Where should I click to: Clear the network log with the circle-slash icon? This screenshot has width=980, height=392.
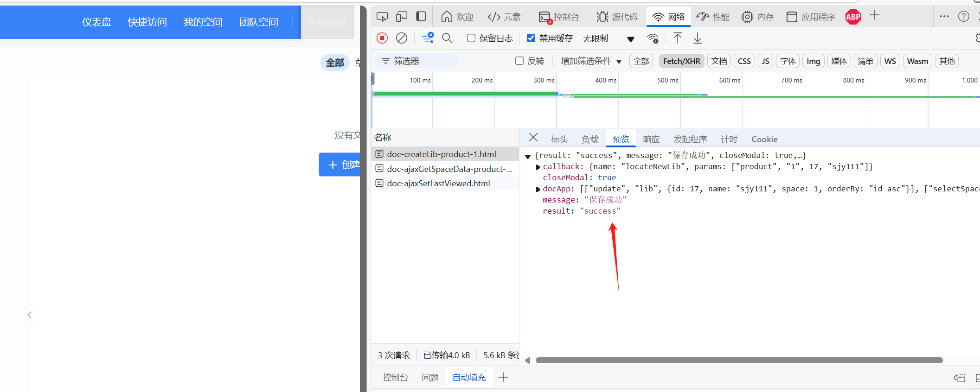402,38
